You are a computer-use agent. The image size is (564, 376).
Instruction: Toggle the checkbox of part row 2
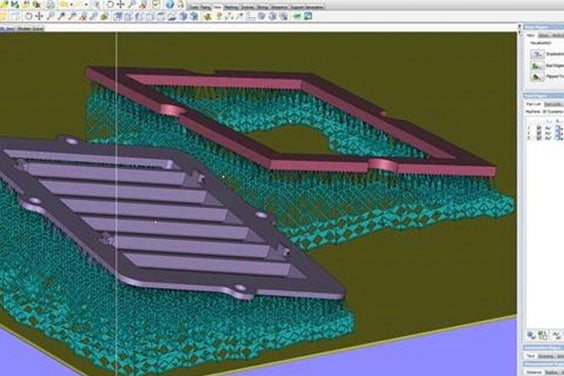[x=539, y=133]
